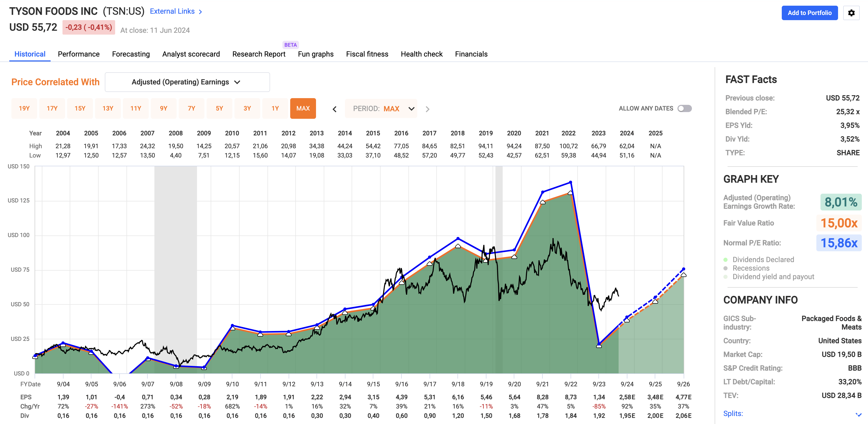Open the Fun graphs section
Viewport: 868px width, 424px height.
pyautogui.click(x=315, y=54)
